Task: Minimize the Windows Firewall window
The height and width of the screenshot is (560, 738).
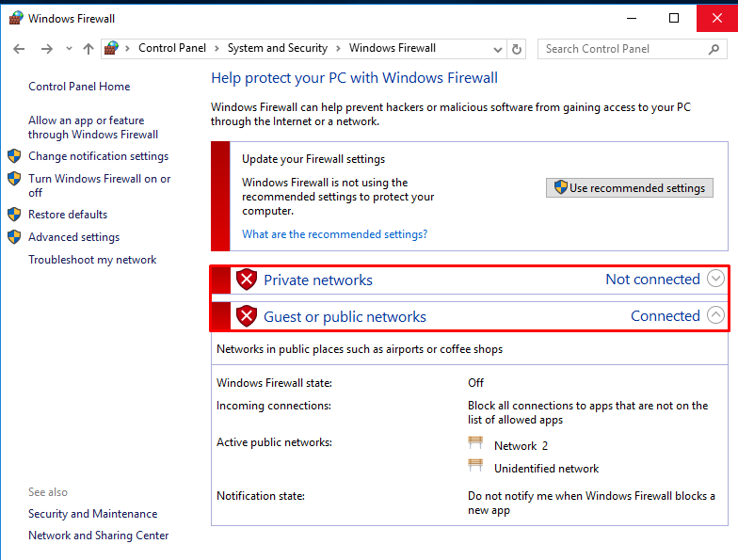Action: [632, 19]
